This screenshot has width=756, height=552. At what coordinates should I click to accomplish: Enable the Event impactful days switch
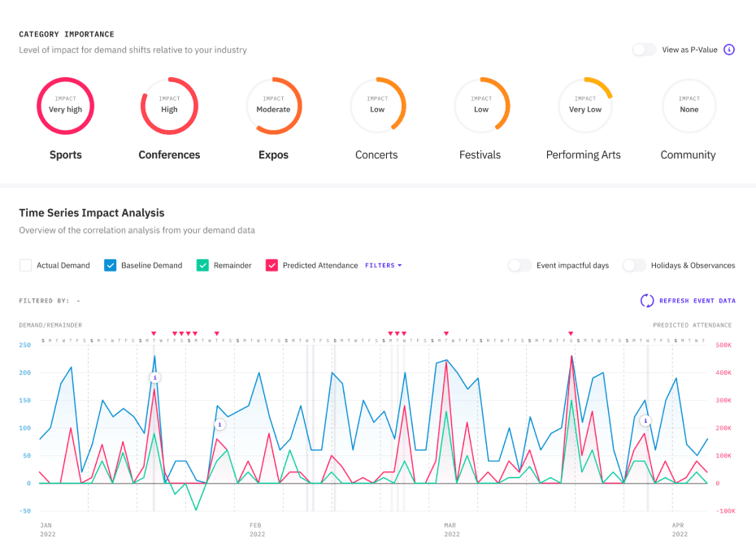tap(519, 265)
